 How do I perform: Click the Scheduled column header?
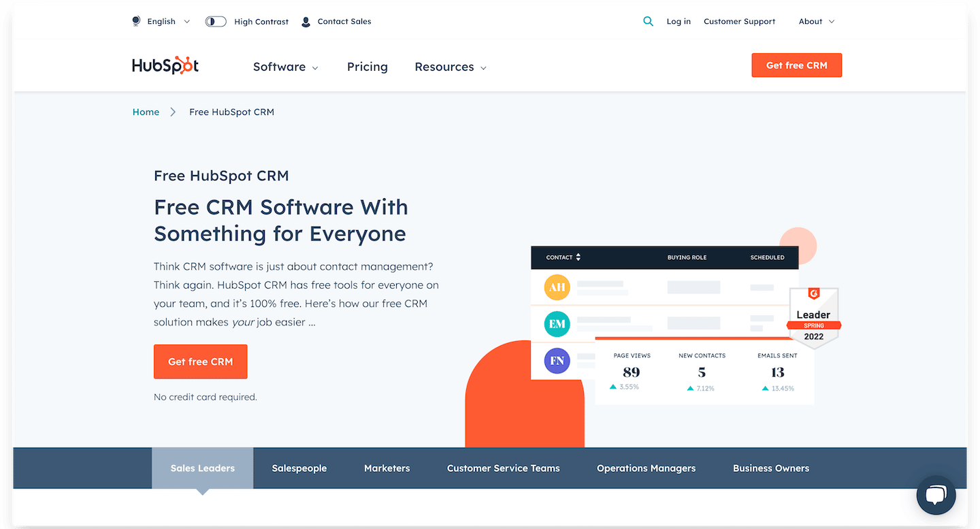(767, 257)
